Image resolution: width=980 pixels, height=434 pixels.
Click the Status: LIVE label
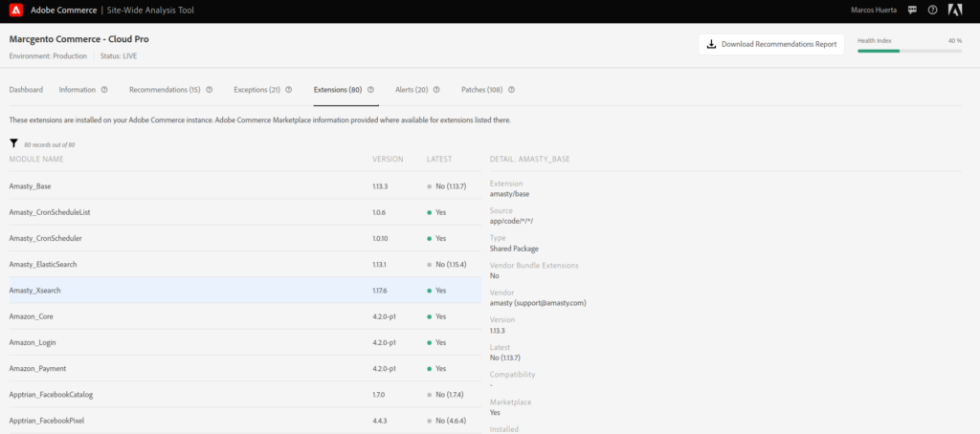(119, 55)
